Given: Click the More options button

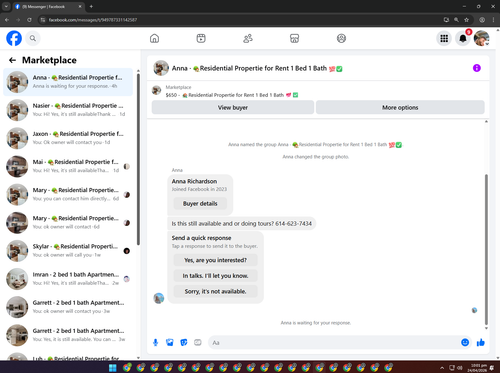Looking at the screenshot, I should pos(400,107).
